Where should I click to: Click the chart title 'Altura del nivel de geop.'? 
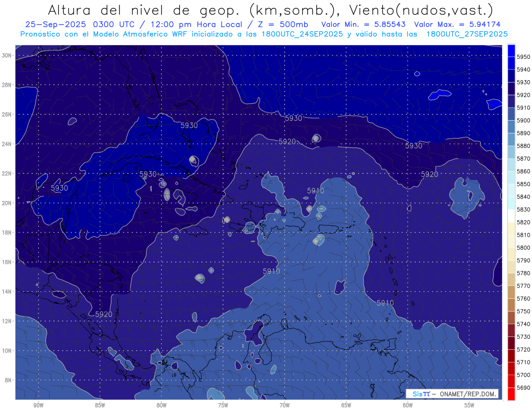click(144, 10)
